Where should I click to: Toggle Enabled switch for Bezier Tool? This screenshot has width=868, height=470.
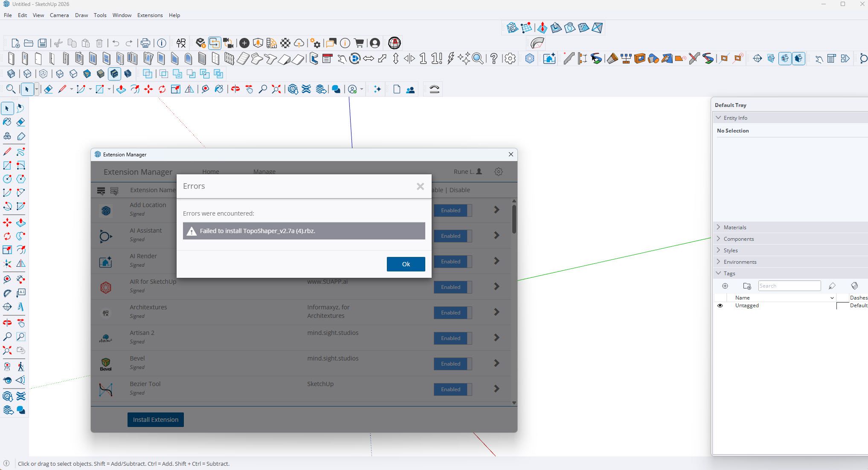453,389
